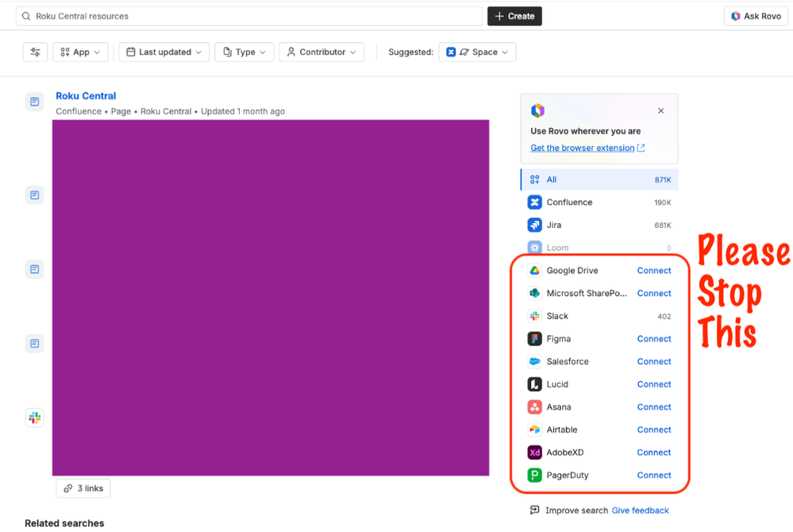The image size is (793, 532).
Task: Connect Microsoft SharePoint
Action: tap(654, 293)
